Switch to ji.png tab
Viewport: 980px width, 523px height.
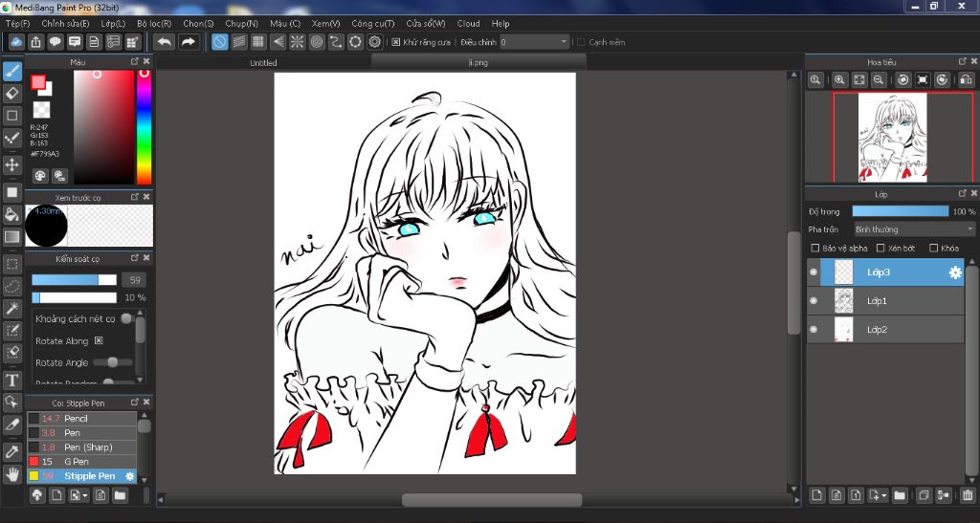tap(479, 62)
